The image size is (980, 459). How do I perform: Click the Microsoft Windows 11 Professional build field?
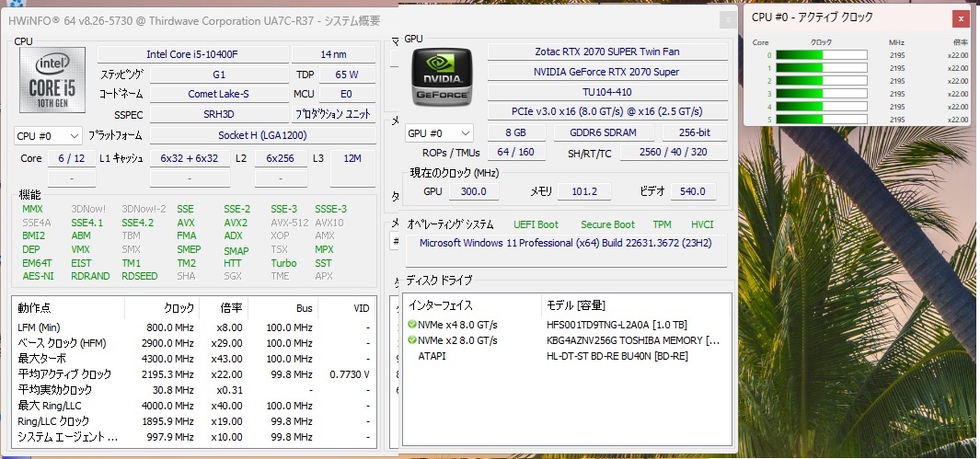pos(566,250)
